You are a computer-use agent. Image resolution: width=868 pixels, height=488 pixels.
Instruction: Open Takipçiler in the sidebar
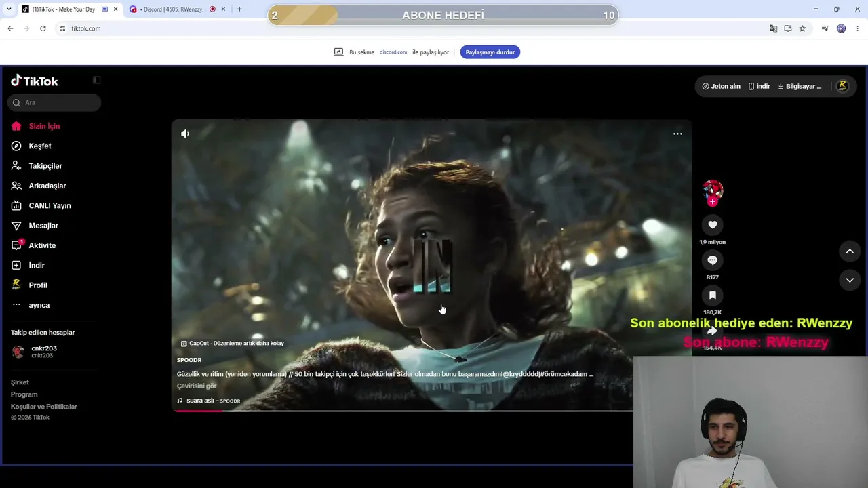click(x=37, y=166)
